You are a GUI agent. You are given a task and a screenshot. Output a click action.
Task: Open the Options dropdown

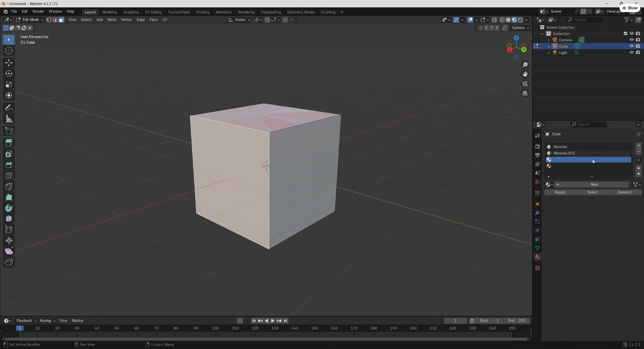tap(520, 28)
